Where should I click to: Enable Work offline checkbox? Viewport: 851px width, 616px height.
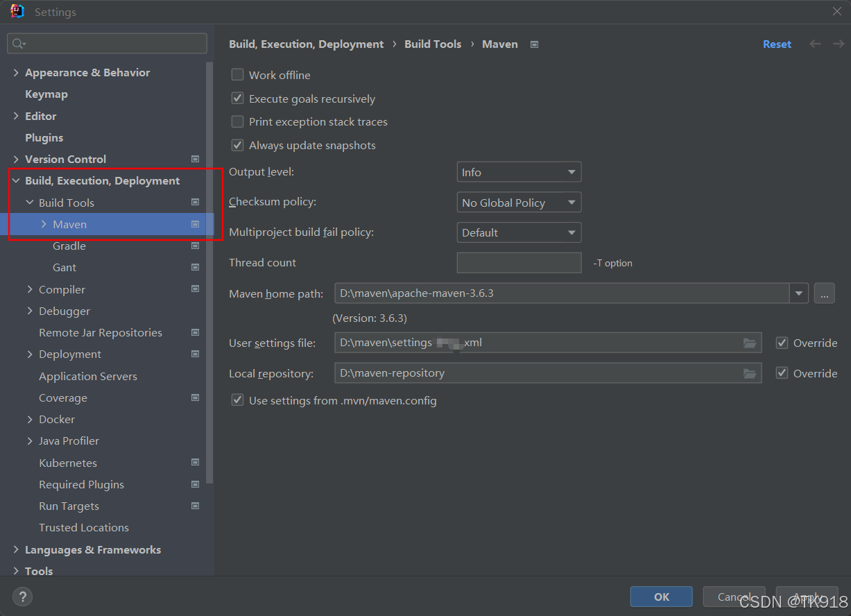coord(237,75)
